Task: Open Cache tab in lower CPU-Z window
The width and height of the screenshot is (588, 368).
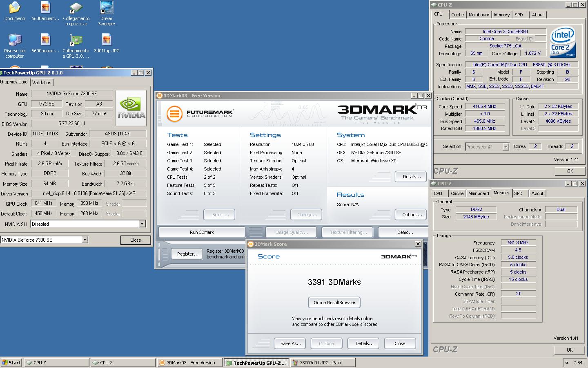Action: [457, 193]
